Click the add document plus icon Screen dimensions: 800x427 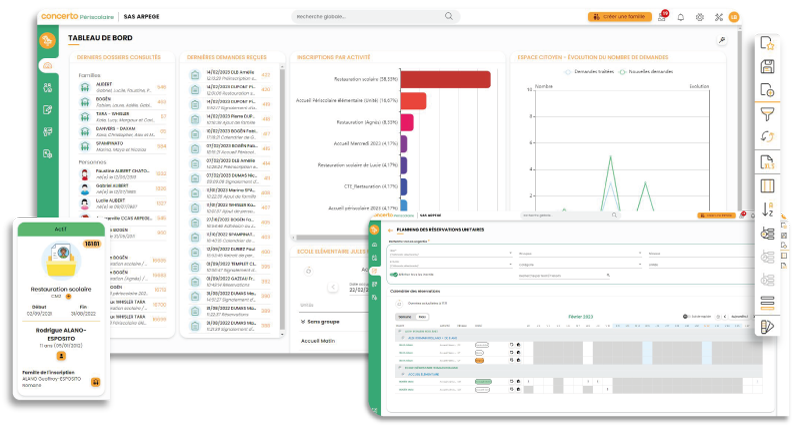(x=767, y=90)
